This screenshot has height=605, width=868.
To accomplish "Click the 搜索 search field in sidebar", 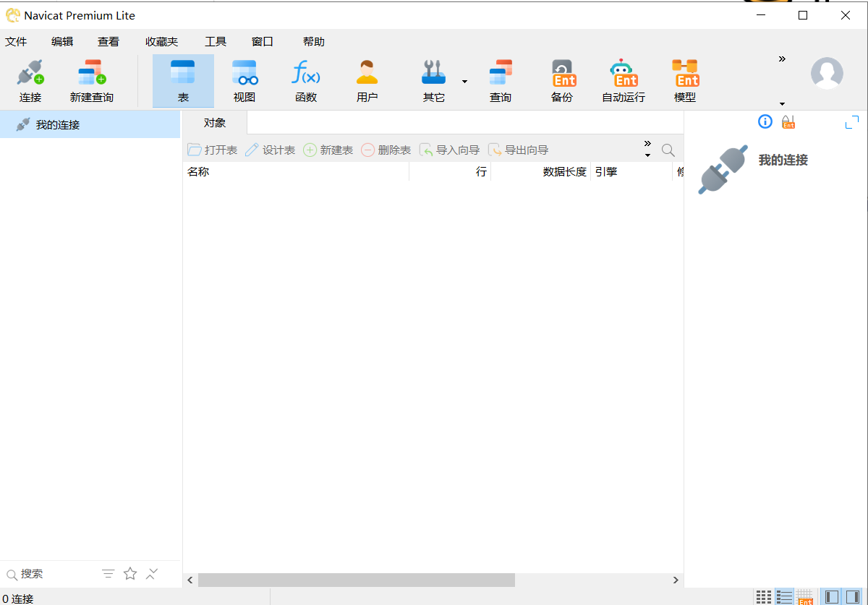I will click(51, 574).
